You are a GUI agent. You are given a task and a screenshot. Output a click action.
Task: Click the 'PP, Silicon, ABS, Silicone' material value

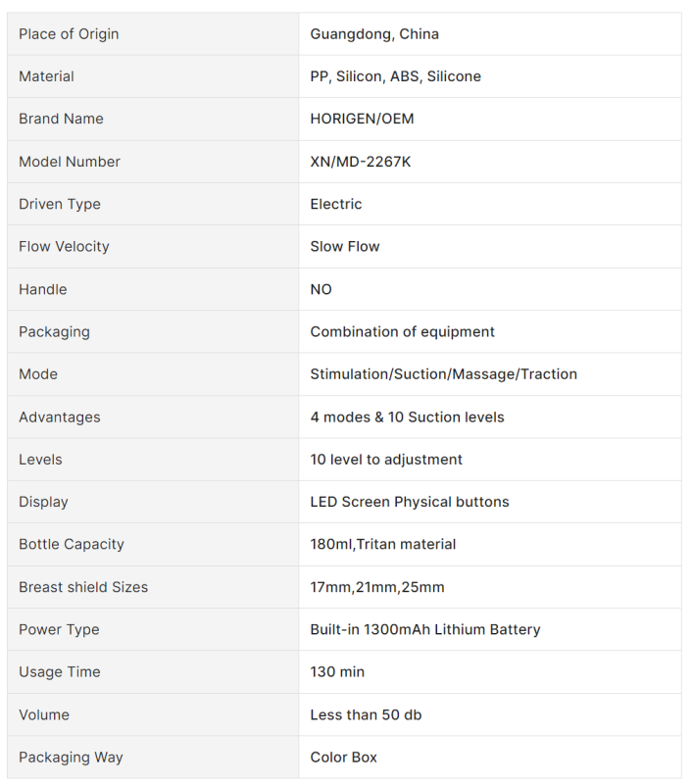pos(395,76)
